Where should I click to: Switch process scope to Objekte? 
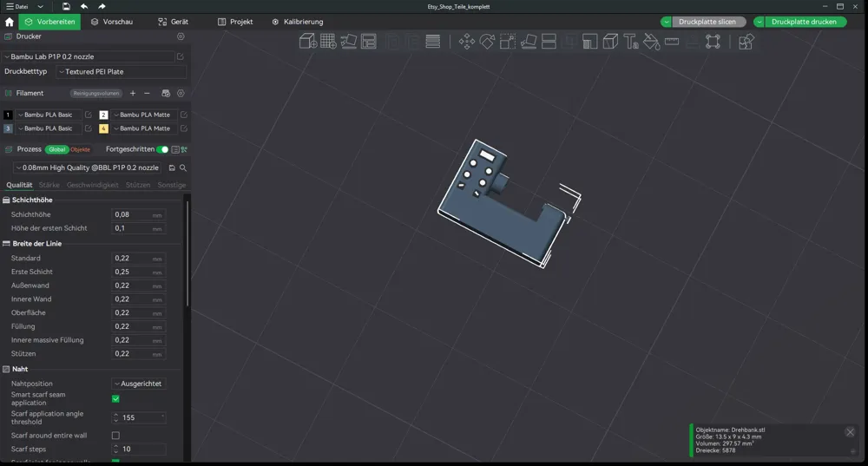[80, 149]
